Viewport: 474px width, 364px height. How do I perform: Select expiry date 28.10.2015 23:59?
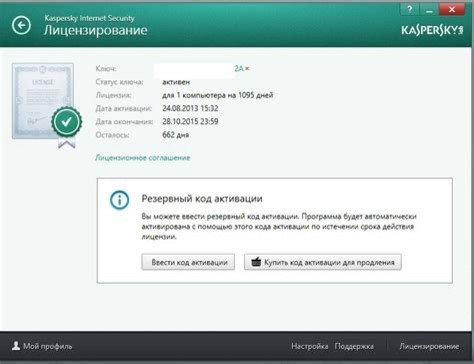(x=190, y=122)
